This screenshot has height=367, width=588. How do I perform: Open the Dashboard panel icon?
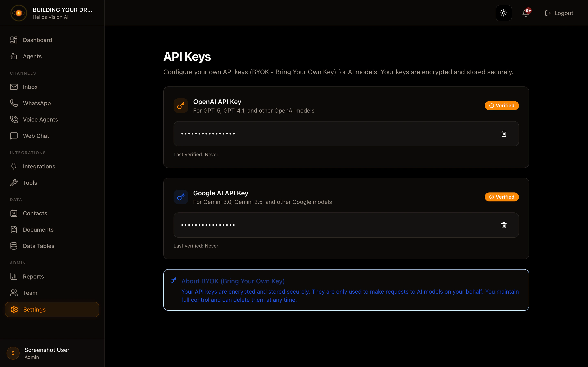click(x=14, y=40)
